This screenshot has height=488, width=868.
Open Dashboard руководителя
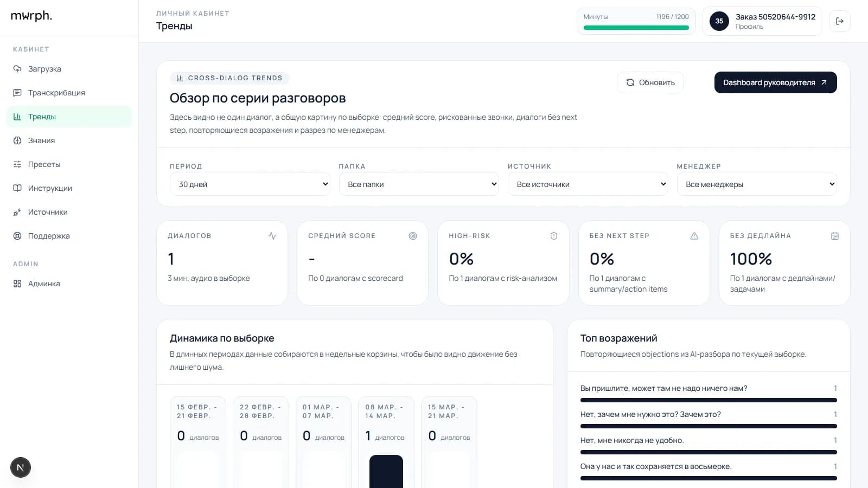tap(775, 82)
